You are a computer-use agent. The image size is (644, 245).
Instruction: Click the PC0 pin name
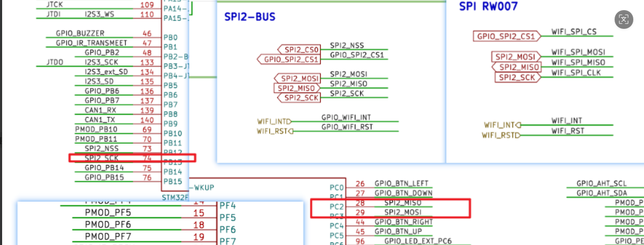click(336, 187)
